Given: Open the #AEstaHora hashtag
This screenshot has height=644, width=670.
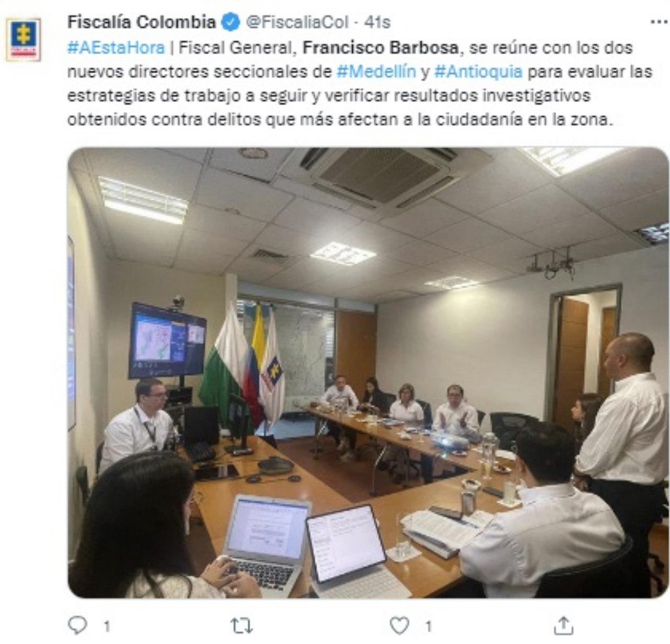Looking at the screenshot, I should pyautogui.click(x=116, y=48).
